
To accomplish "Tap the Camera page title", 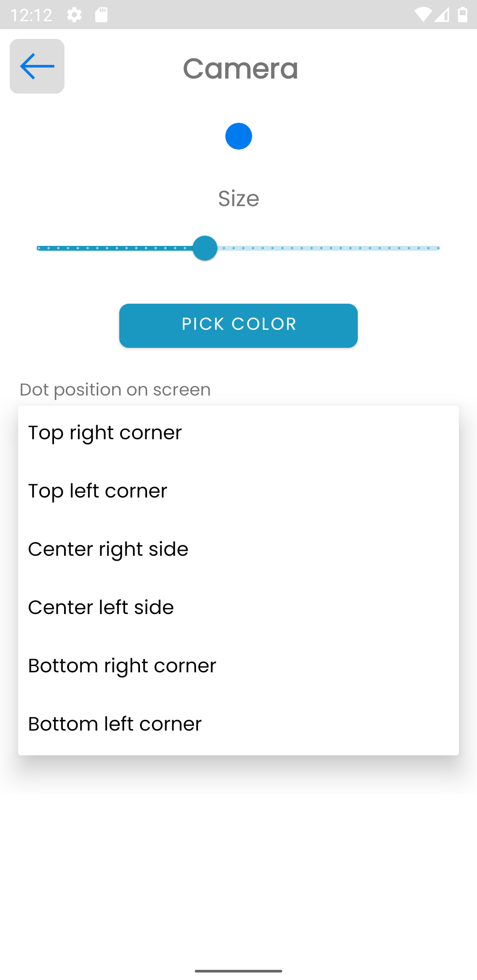I will pyautogui.click(x=241, y=69).
